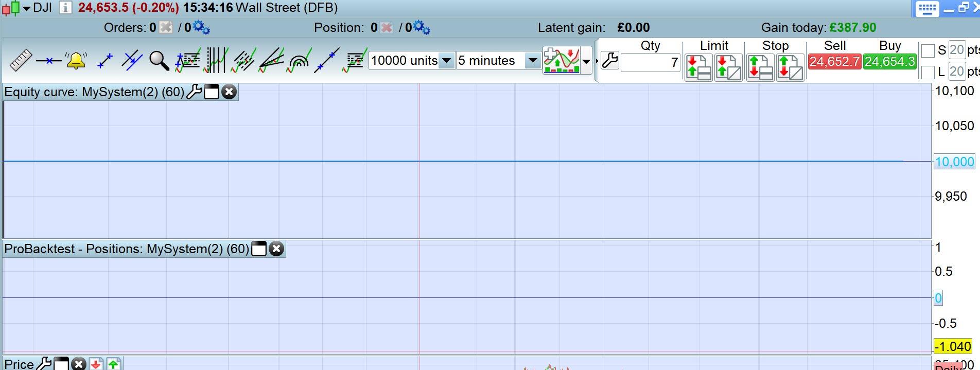Open the orders settings gear icon

[201, 27]
